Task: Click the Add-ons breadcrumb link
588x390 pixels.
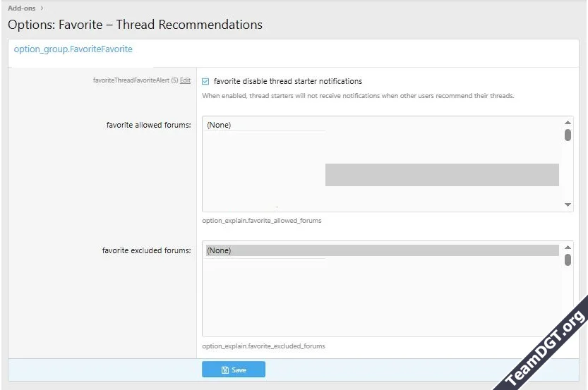Action: [21, 8]
